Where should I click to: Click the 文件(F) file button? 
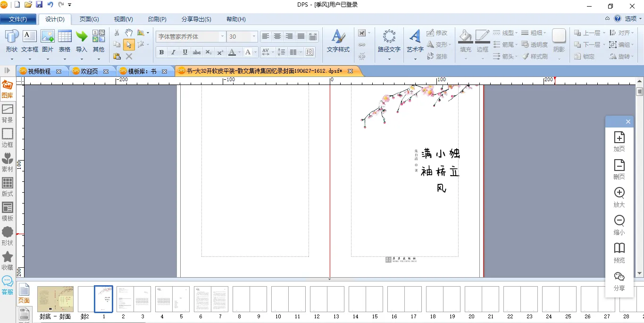click(x=18, y=19)
